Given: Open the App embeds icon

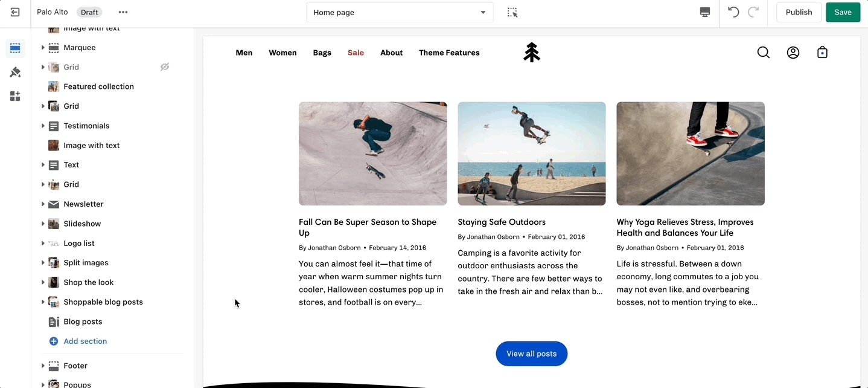Looking at the screenshot, I should (x=15, y=96).
